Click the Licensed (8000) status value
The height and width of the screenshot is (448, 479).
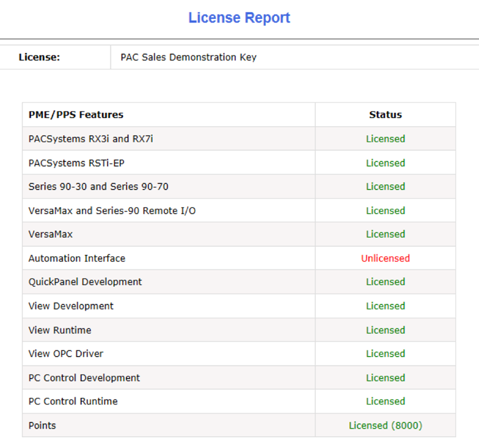(x=385, y=425)
